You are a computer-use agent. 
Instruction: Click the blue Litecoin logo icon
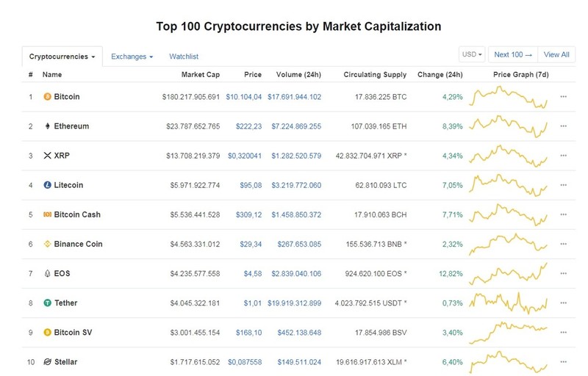pos(47,185)
